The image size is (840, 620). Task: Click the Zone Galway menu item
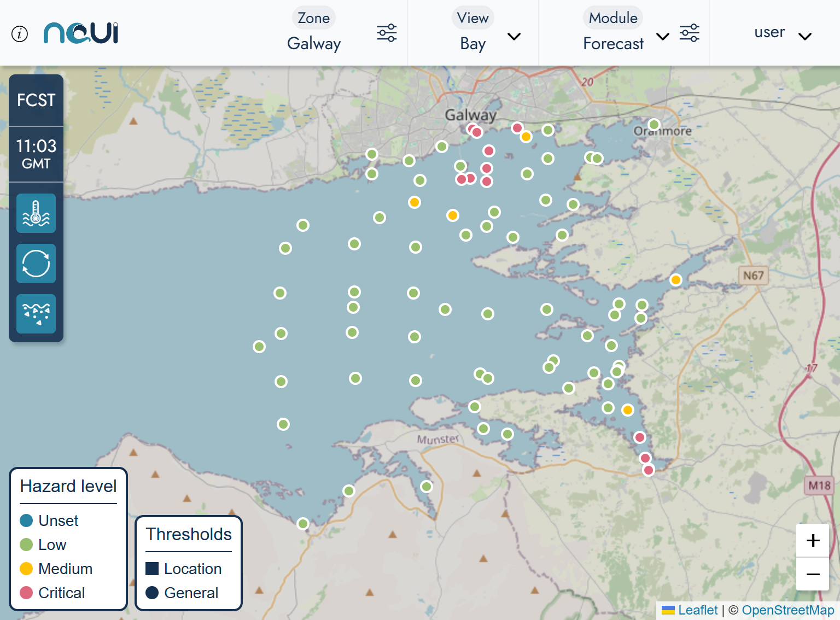pyautogui.click(x=313, y=33)
